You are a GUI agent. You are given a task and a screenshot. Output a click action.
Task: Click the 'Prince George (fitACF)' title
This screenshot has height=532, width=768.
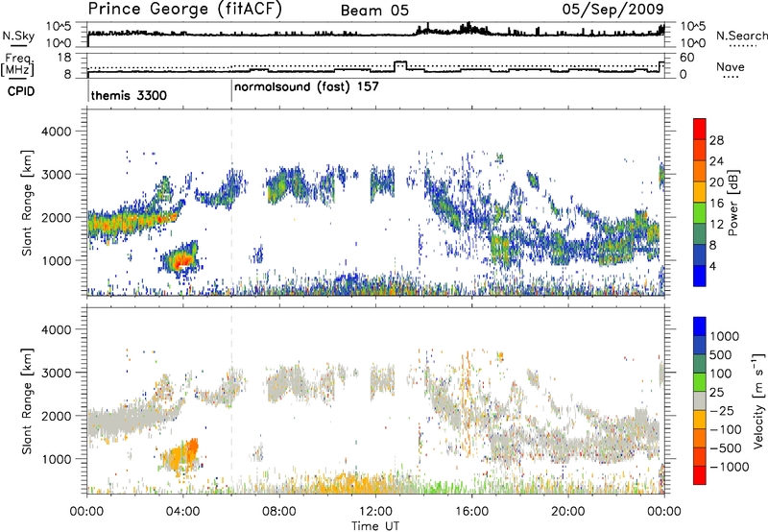[x=185, y=9]
